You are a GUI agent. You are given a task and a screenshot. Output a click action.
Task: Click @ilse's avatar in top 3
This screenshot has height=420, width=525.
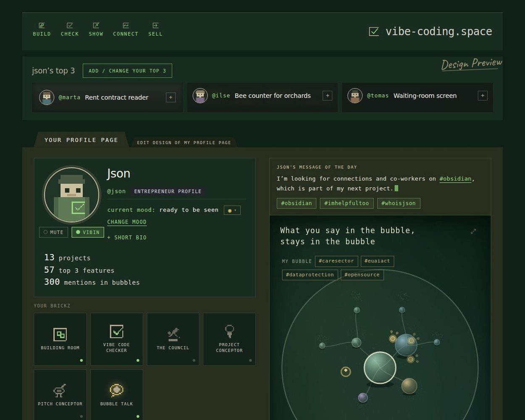click(x=200, y=96)
